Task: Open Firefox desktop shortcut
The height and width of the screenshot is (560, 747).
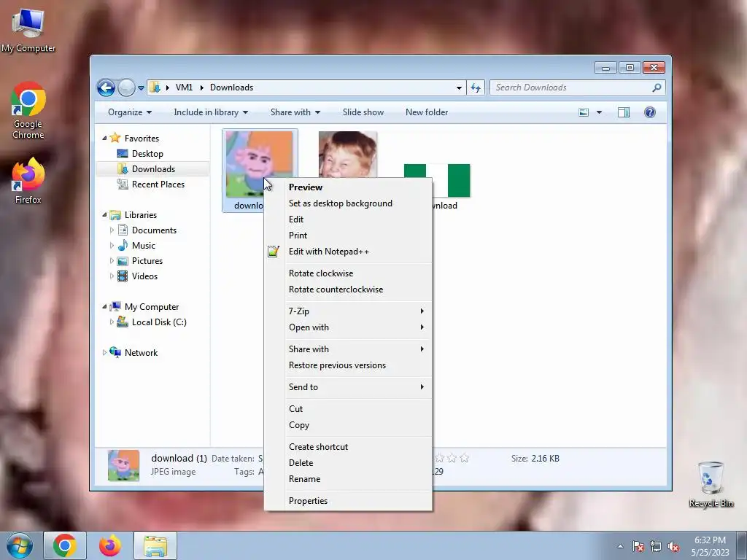Action: (28, 181)
